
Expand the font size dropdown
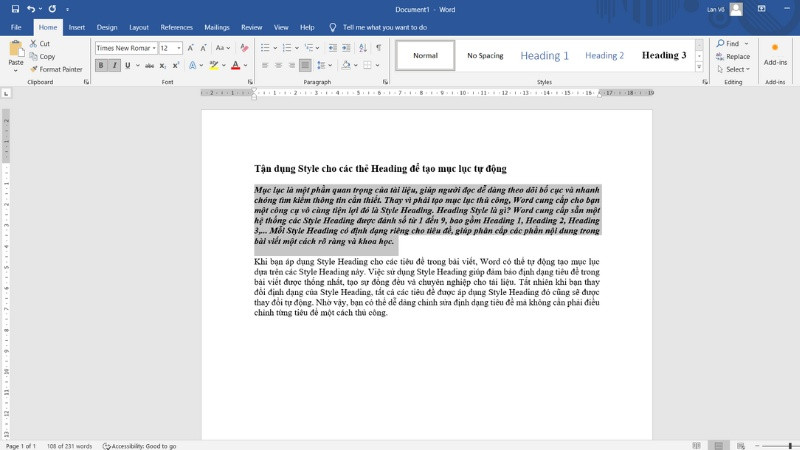point(179,48)
